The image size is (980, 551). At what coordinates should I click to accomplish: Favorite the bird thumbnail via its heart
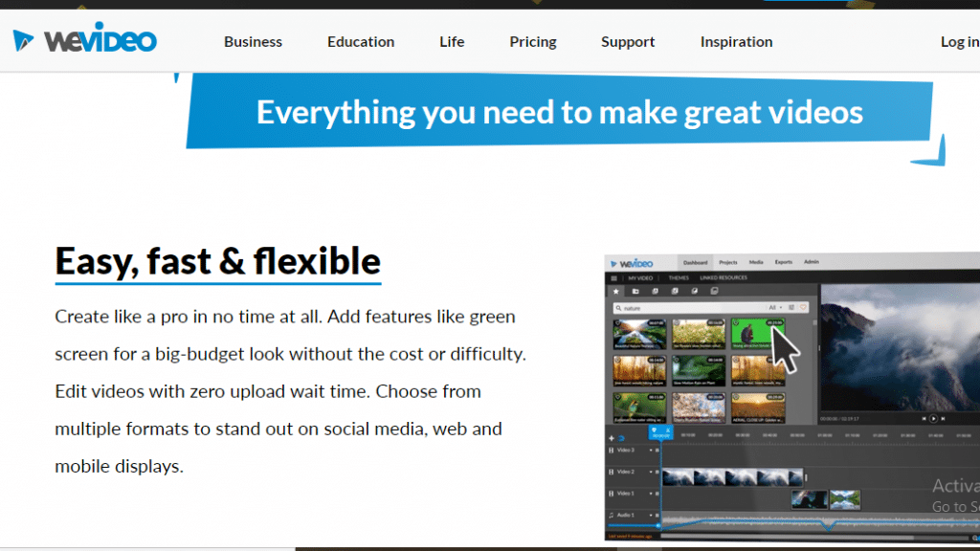(617, 397)
